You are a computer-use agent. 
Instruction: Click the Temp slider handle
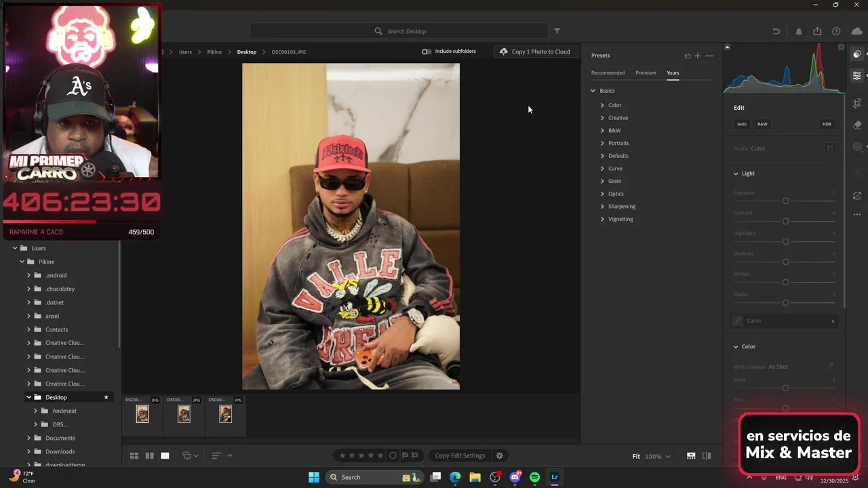pyautogui.click(x=785, y=388)
